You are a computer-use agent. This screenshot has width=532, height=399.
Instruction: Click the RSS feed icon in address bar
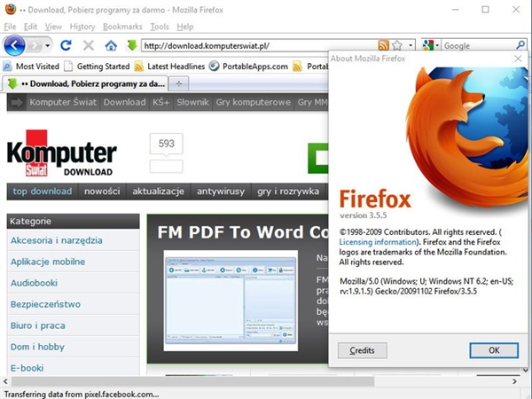383,45
